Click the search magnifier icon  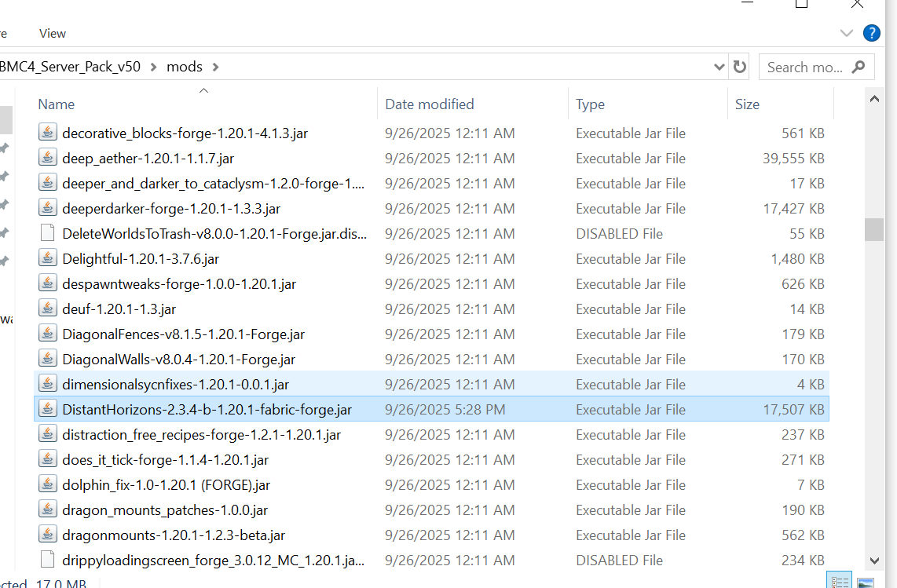click(858, 67)
